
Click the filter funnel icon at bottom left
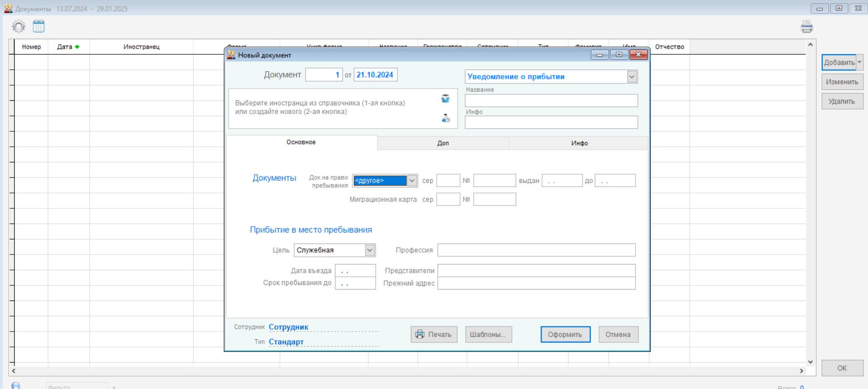16,386
